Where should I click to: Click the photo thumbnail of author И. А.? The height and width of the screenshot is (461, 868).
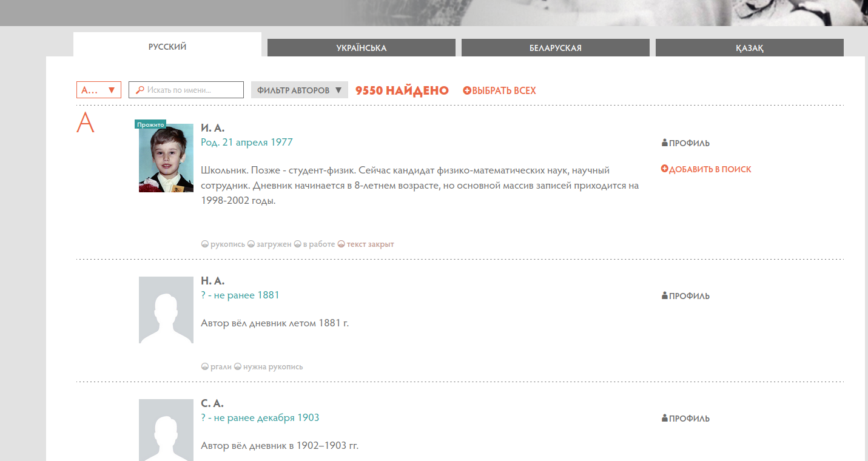166,158
